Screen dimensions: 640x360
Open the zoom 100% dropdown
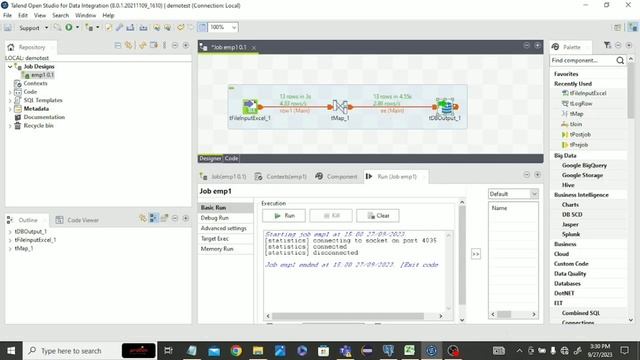234,27
